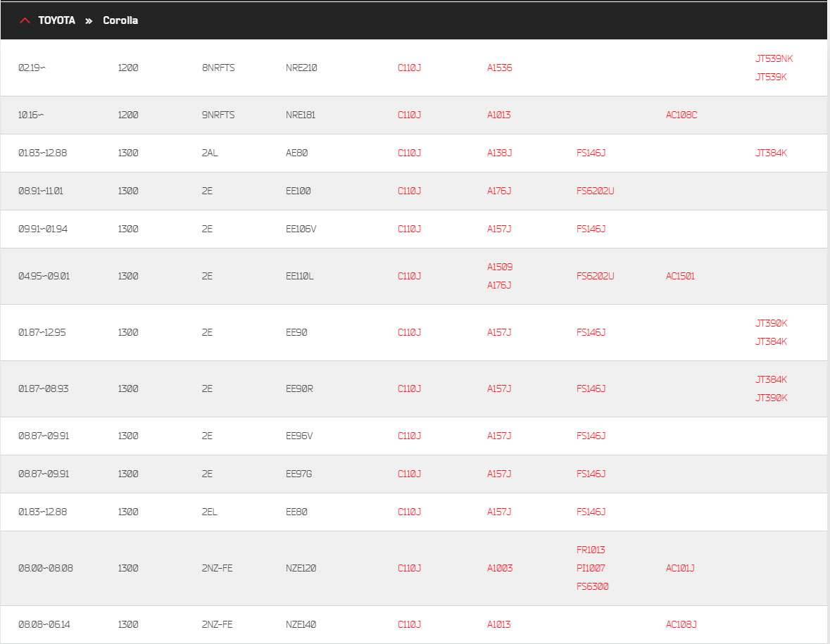Open A1013 link in NRE181 row
The width and height of the screenshot is (830, 644).
pyautogui.click(x=498, y=115)
